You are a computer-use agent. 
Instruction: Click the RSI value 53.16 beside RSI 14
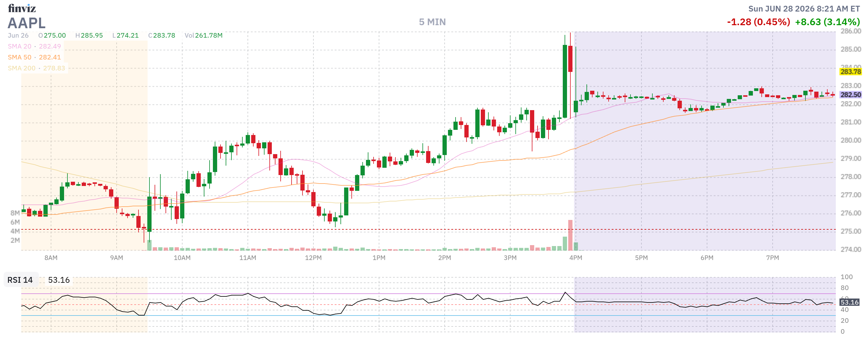pyautogui.click(x=59, y=280)
